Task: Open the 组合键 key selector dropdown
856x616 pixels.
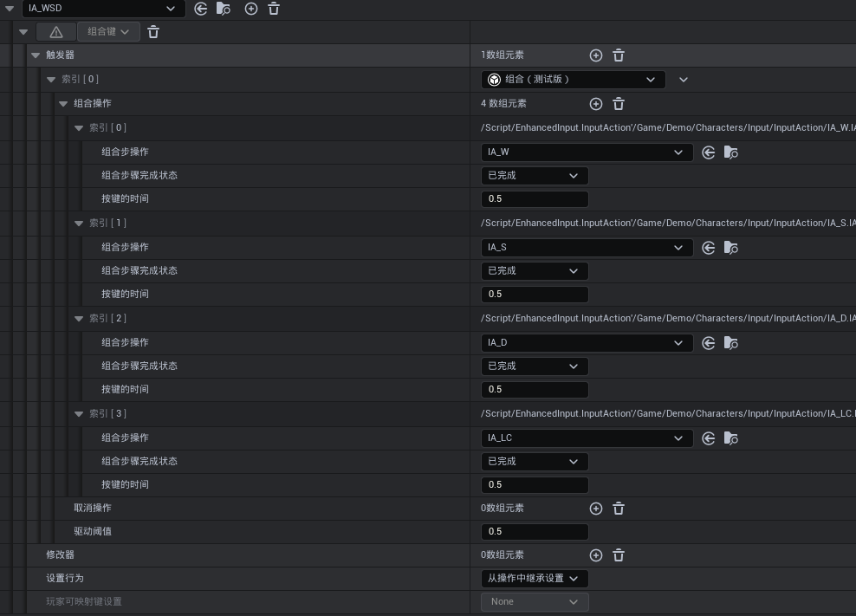Action: click(108, 32)
